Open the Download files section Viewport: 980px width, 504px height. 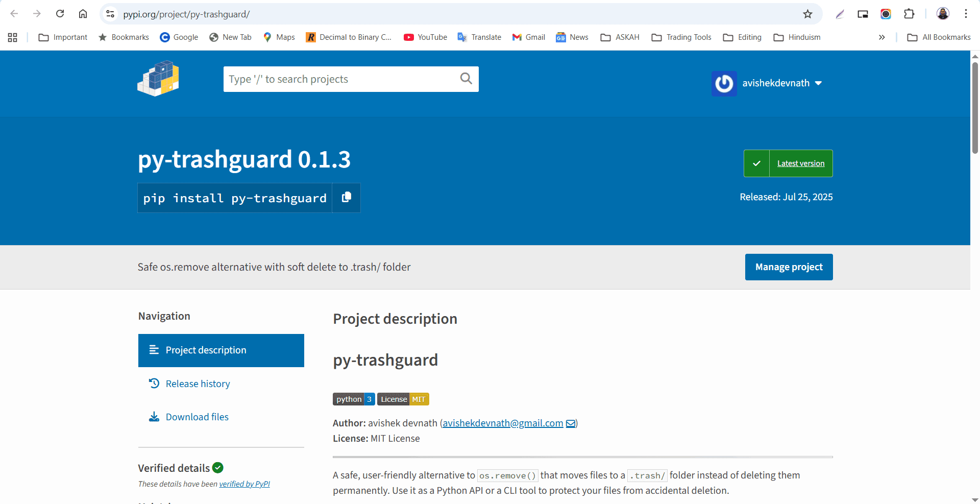pyautogui.click(x=197, y=417)
